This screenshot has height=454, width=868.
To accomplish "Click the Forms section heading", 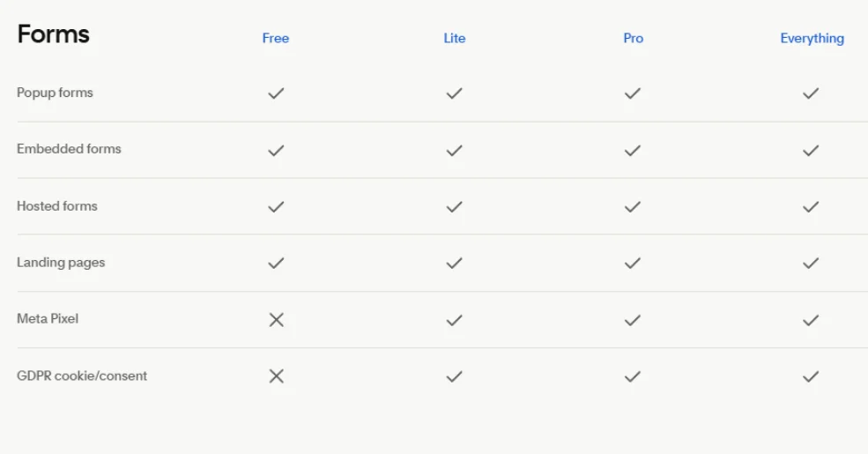I will pyautogui.click(x=53, y=34).
